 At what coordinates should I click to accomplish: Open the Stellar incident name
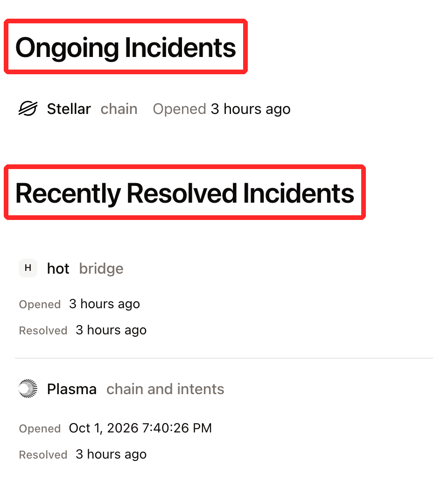[x=69, y=109]
